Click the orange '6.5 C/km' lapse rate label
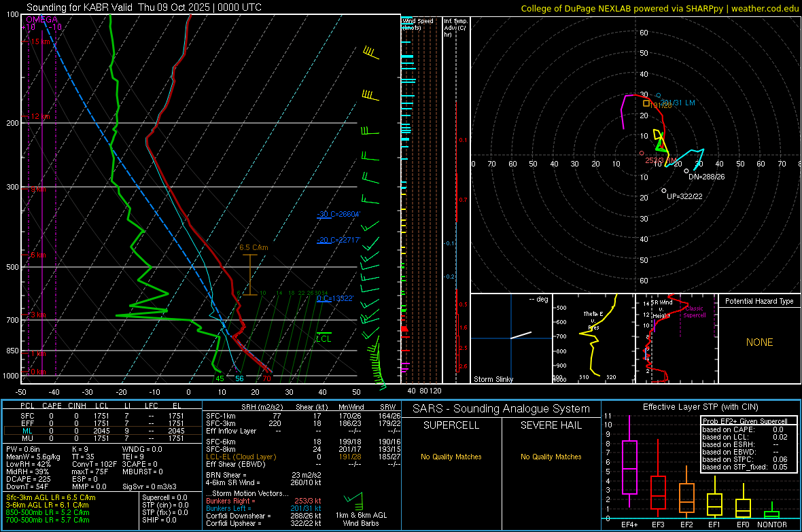This screenshot has width=802, height=532. pos(254,247)
